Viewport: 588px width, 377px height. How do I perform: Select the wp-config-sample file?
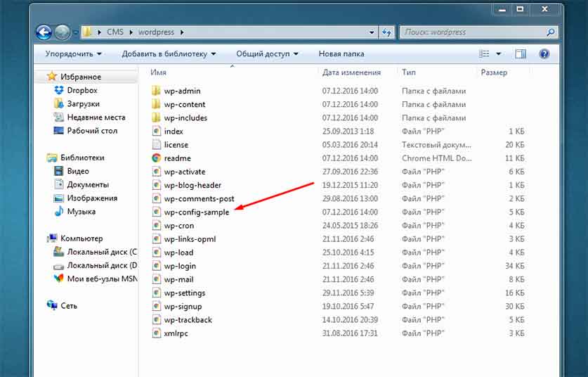196,212
